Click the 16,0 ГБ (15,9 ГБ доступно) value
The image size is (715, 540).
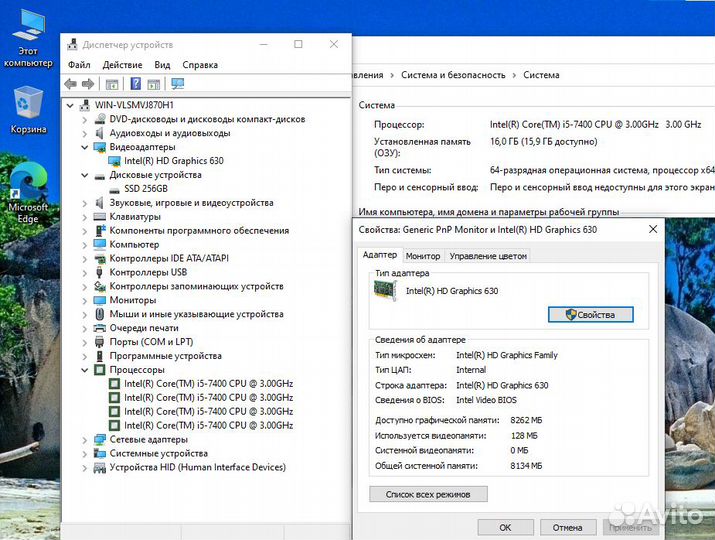coord(544,141)
